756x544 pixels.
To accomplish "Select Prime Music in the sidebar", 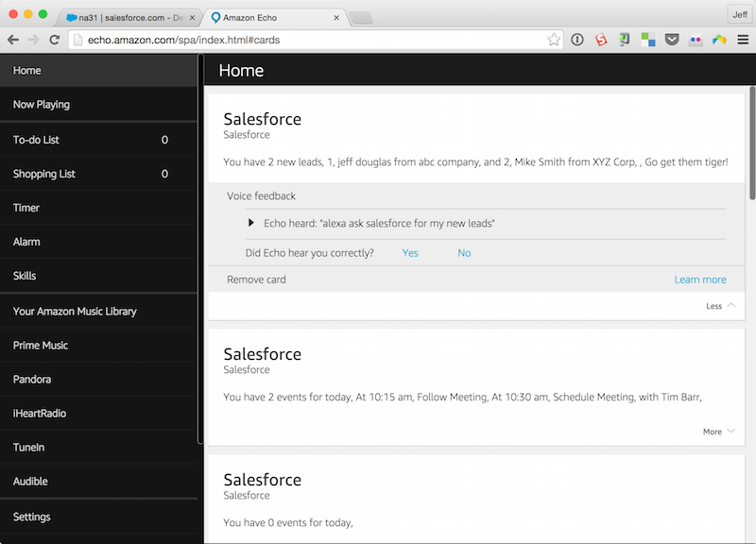I will point(98,346).
